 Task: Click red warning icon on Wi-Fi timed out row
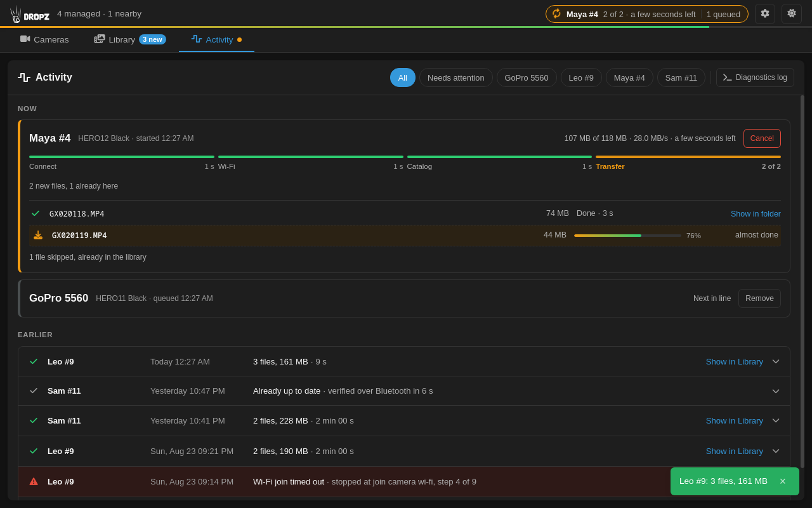34,481
